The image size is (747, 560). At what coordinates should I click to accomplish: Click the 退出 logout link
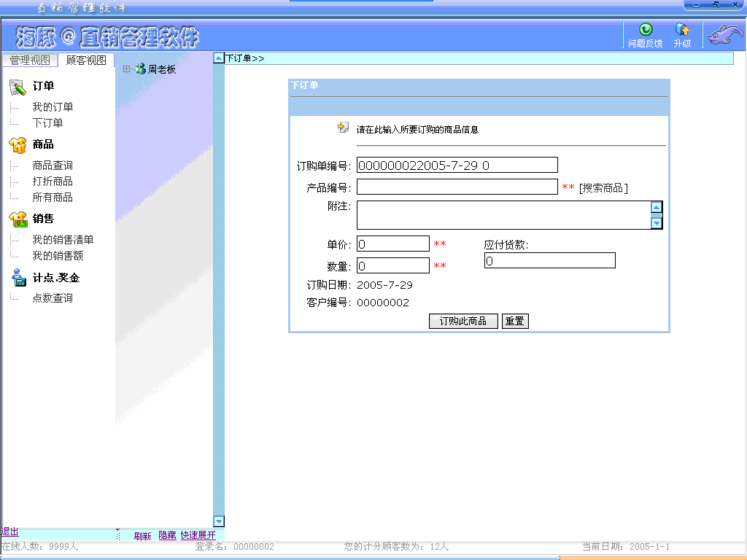tap(9, 532)
